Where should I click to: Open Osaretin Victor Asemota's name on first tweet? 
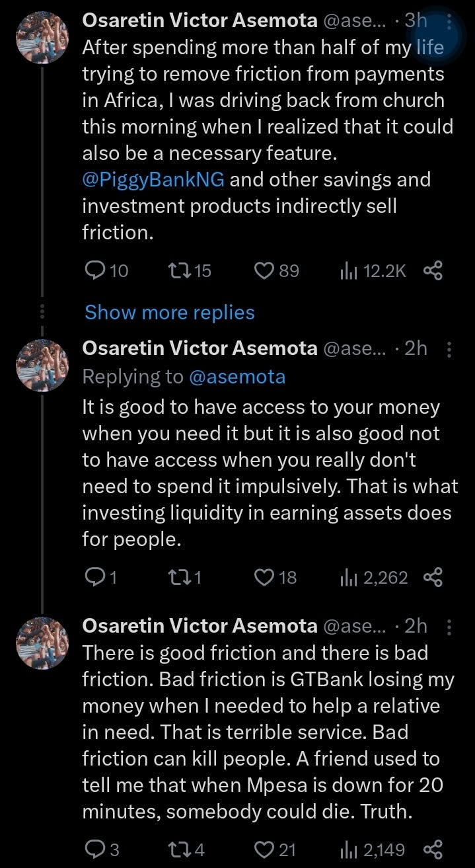click(200, 20)
